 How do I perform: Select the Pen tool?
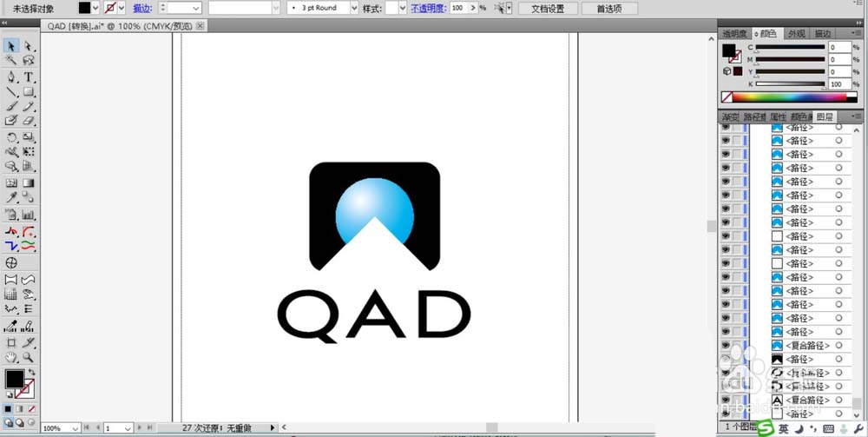tap(11, 76)
